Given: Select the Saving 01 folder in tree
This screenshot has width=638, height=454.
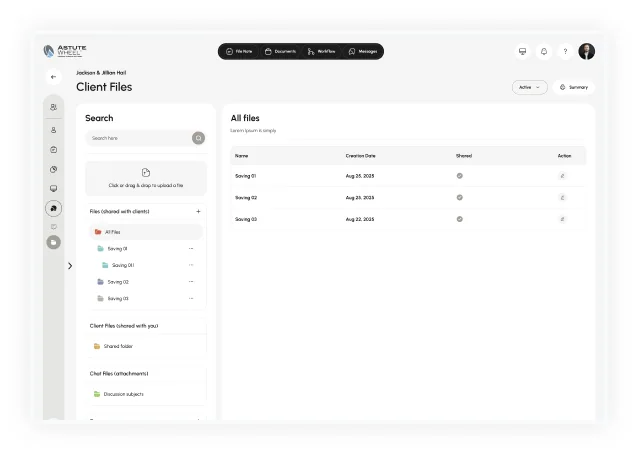Looking at the screenshot, I should pyautogui.click(x=113, y=249).
